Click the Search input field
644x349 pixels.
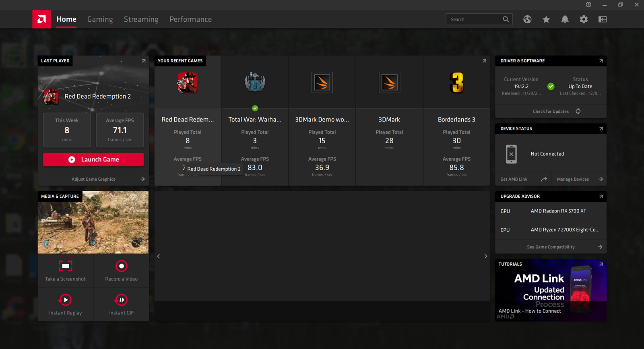point(479,19)
